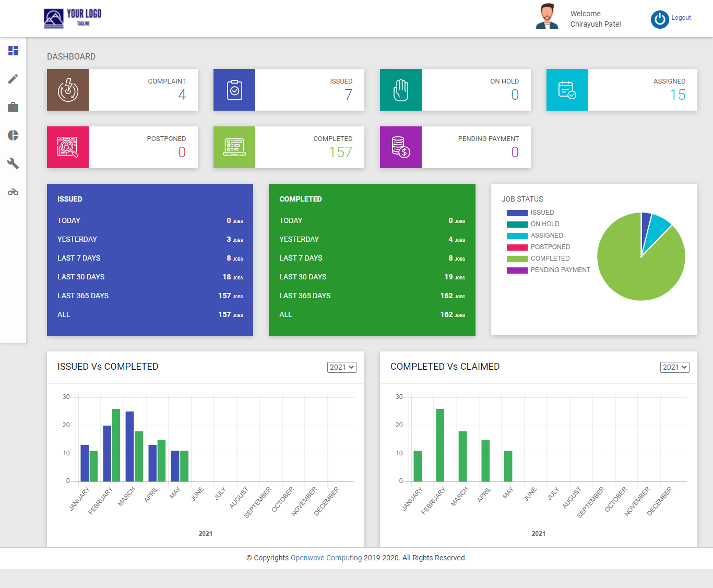
Task: Toggle COMPLETED legend swatch in Job Status
Action: pos(517,258)
